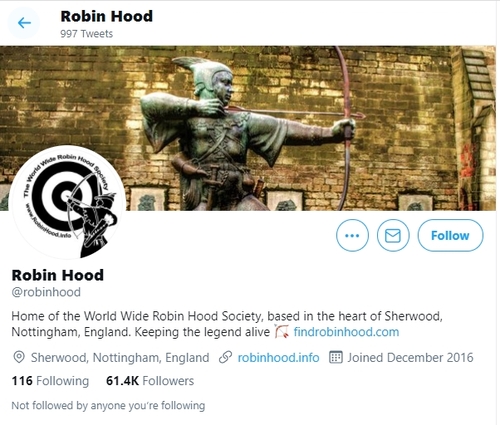View the 61.4K Followers list
Image resolution: width=500 pixels, height=425 pixels.
(x=150, y=381)
